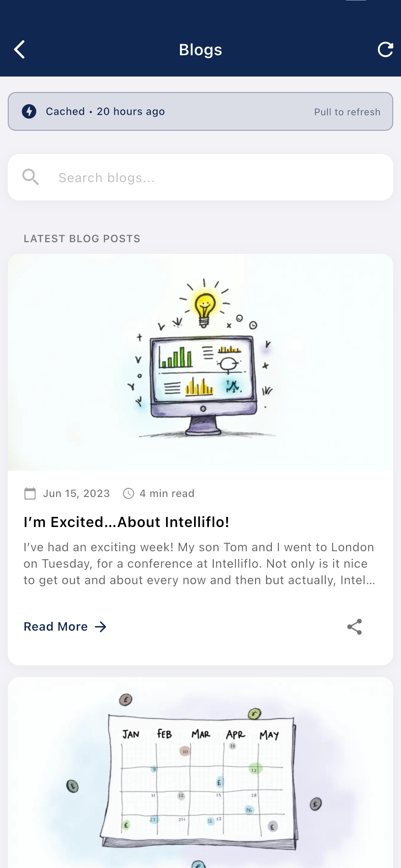
Task: Open the Read More link
Action: [x=56, y=626]
